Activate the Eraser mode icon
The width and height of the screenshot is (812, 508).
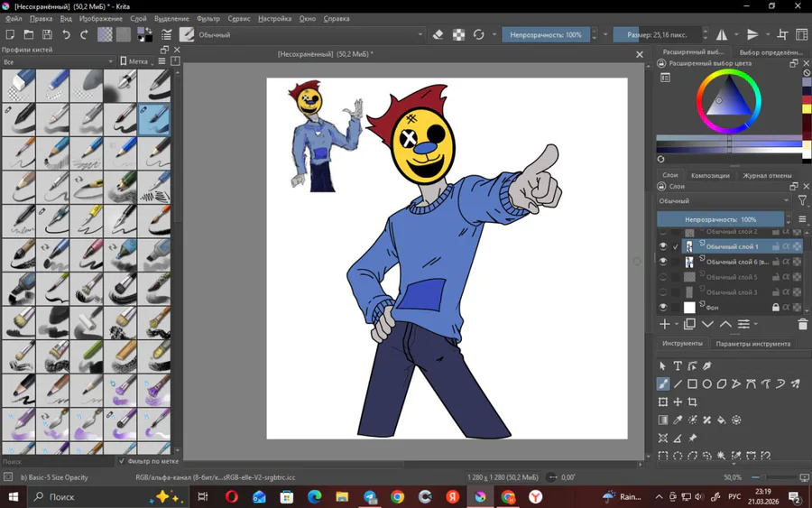point(438,35)
